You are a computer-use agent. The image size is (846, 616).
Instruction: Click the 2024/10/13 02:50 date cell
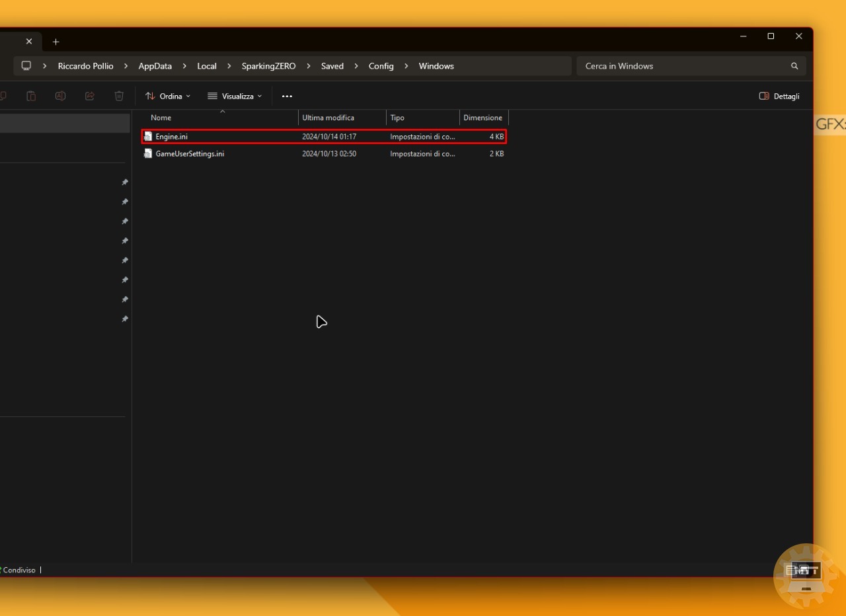pyautogui.click(x=329, y=153)
